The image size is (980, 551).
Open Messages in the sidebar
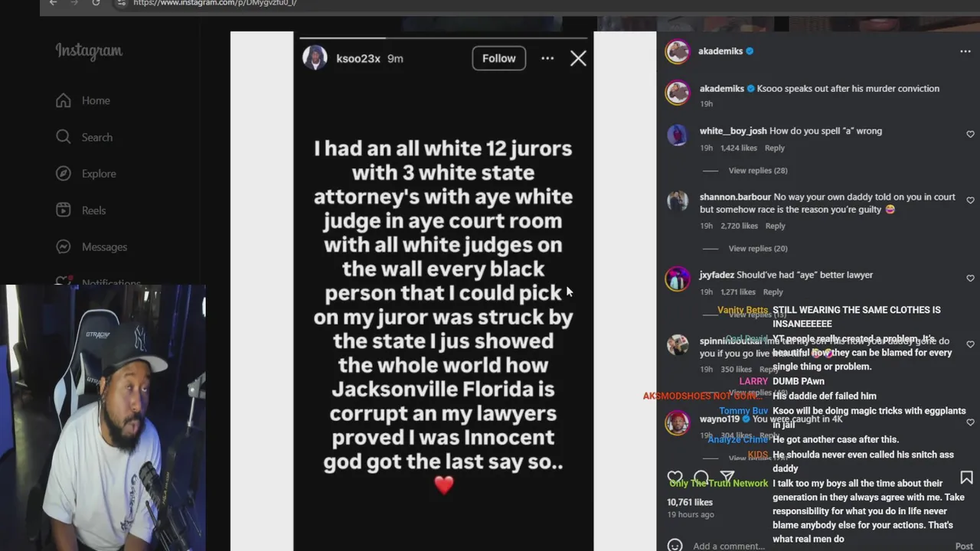click(91, 247)
